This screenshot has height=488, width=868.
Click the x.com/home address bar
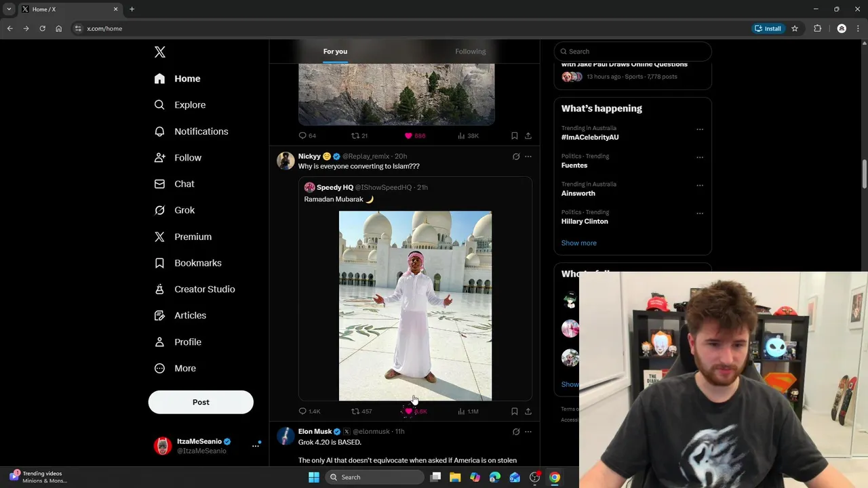[x=407, y=28]
